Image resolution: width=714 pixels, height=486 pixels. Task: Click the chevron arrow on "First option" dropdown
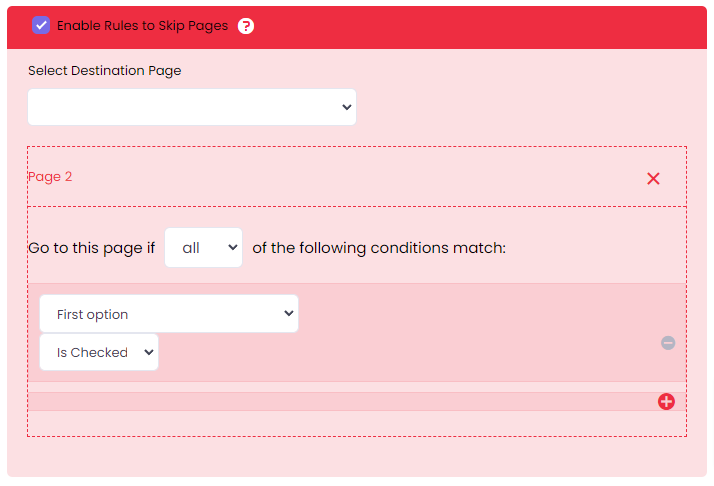coord(289,314)
